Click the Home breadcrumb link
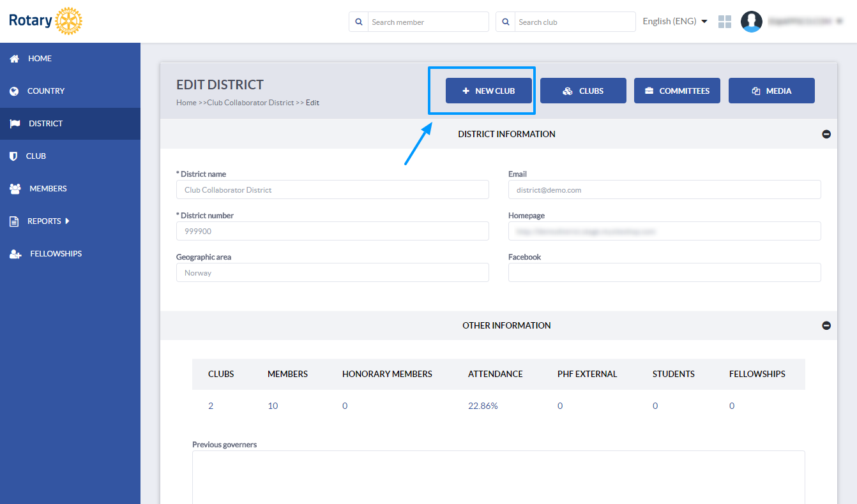857x504 pixels. click(186, 103)
